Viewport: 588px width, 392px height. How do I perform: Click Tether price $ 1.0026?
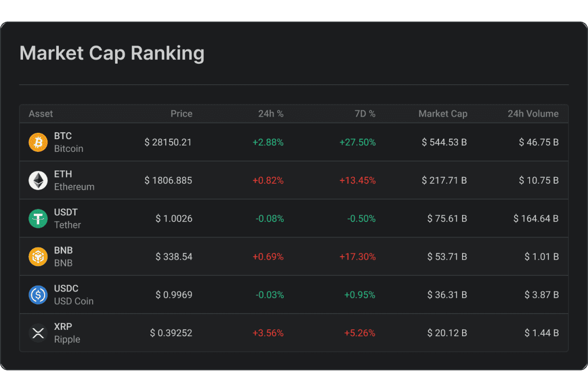[x=174, y=219]
